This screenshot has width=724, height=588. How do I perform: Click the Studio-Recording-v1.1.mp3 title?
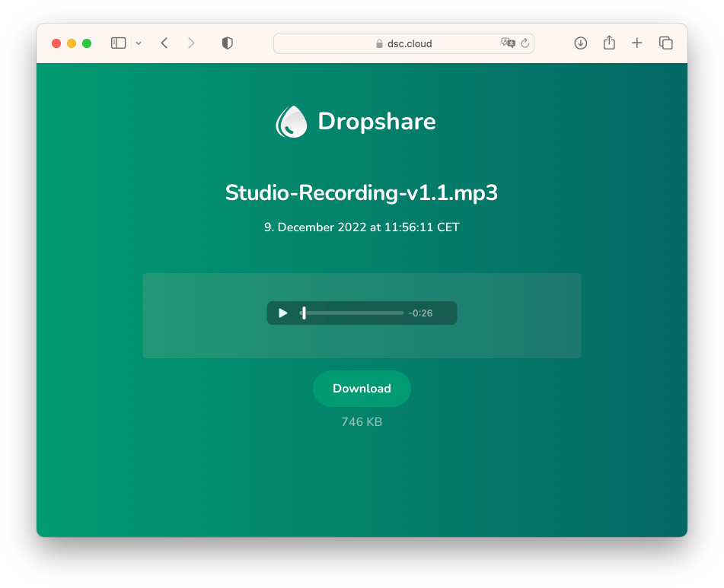pyautogui.click(x=362, y=192)
